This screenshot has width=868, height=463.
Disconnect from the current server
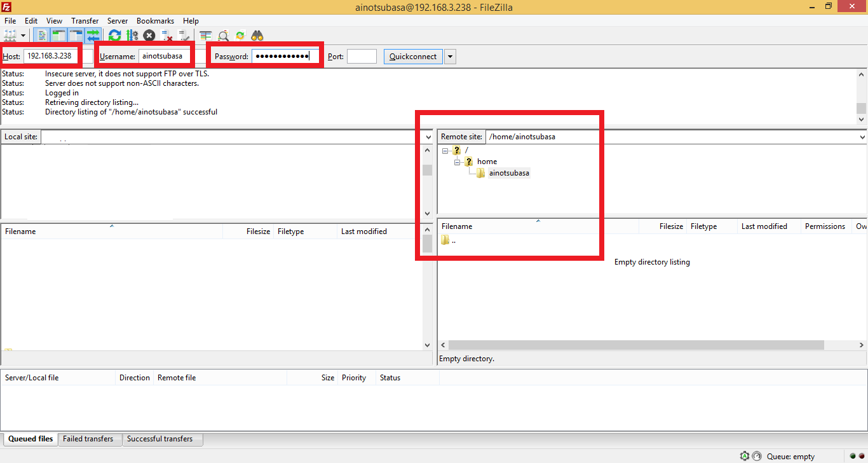(166, 36)
